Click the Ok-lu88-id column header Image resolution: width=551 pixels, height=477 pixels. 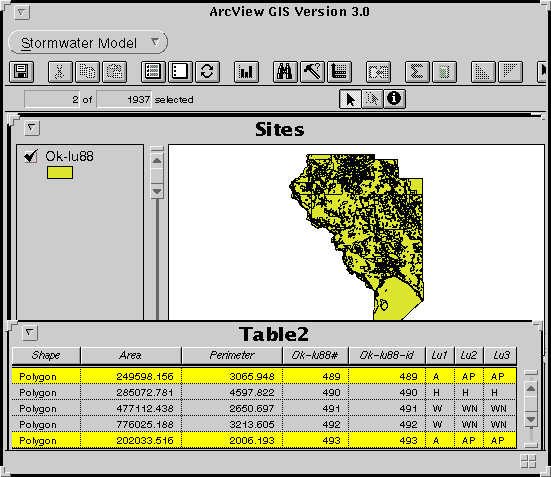point(387,355)
